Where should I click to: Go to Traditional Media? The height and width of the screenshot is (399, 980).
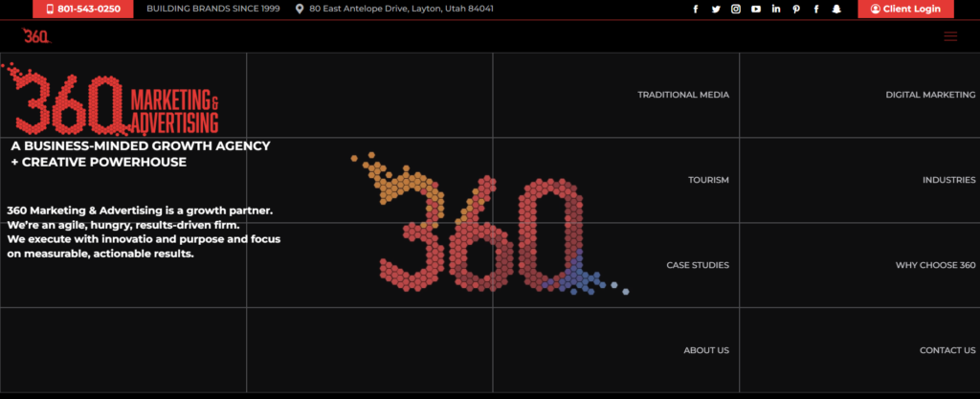point(683,95)
